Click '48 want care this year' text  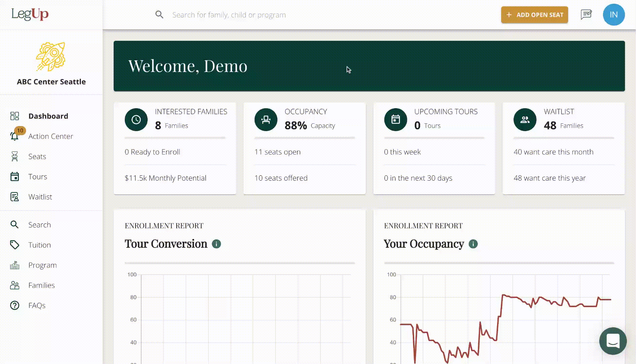pos(550,178)
